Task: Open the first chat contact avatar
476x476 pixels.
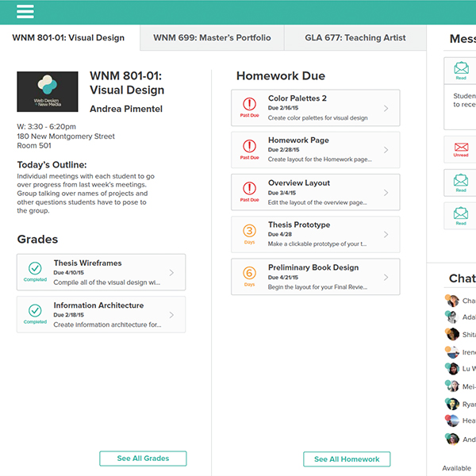Action: tap(452, 301)
